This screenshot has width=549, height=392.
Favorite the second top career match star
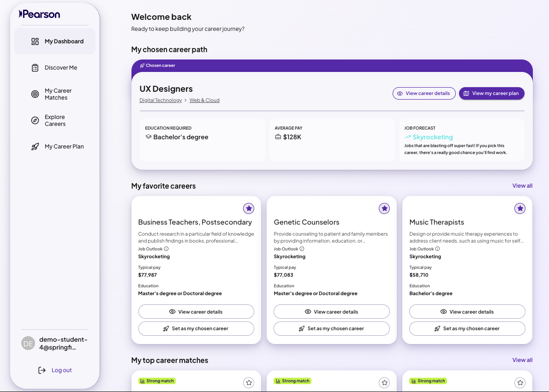384,383
